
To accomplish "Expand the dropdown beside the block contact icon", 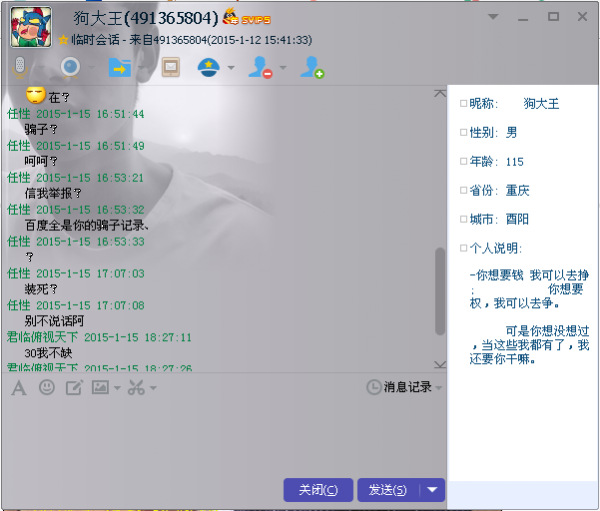I will click(283, 68).
